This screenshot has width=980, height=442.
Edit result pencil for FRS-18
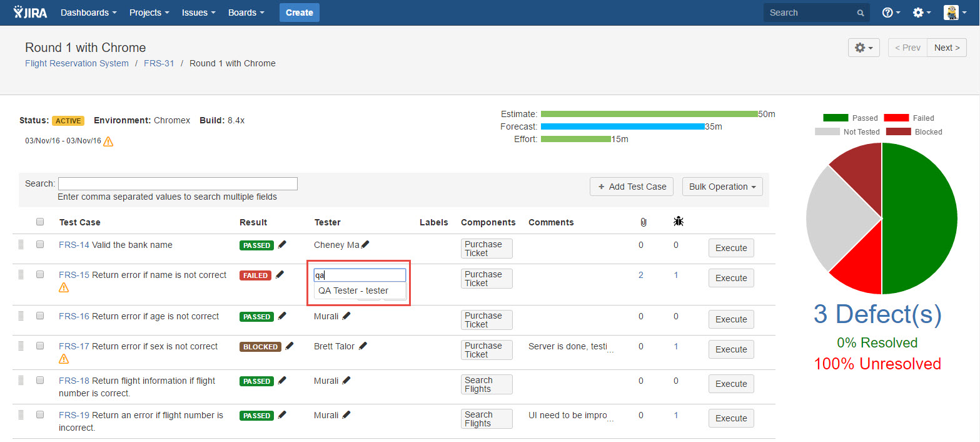(282, 381)
